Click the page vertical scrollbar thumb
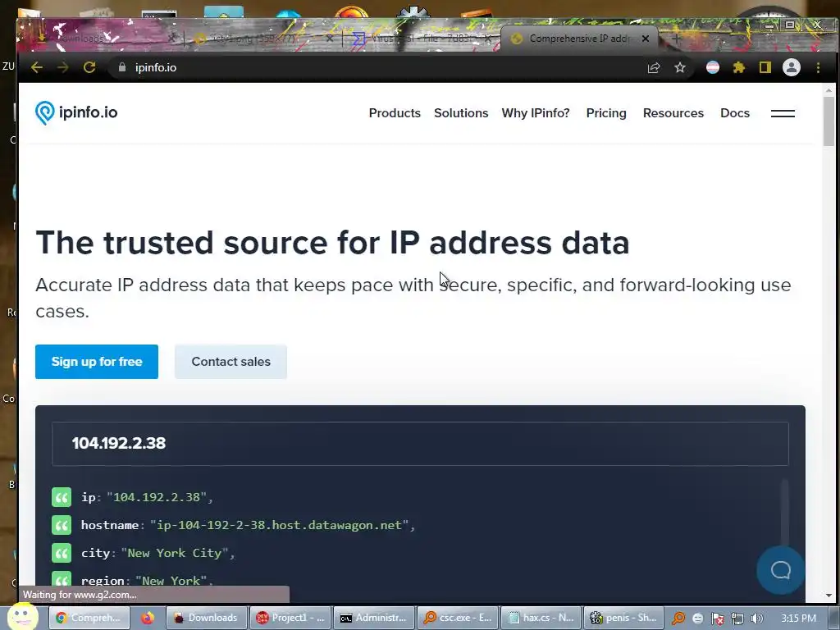Image resolution: width=840 pixels, height=630 pixels. coord(829,121)
